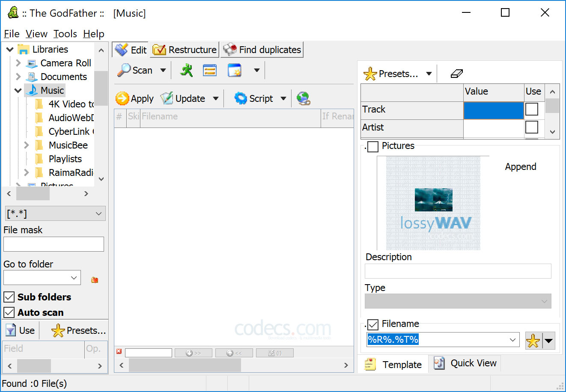Switch to the Restructure tab
The height and width of the screenshot is (392, 566).
coord(185,50)
